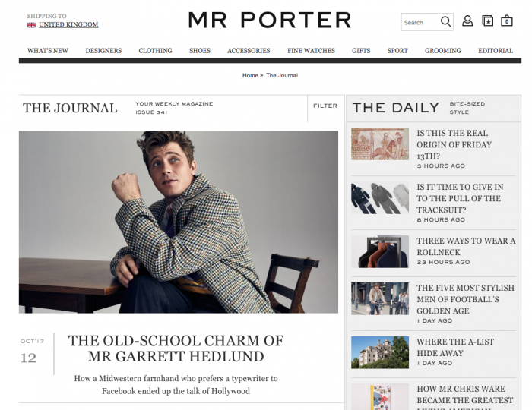Click the UK flag icon

tap(31, 25)
